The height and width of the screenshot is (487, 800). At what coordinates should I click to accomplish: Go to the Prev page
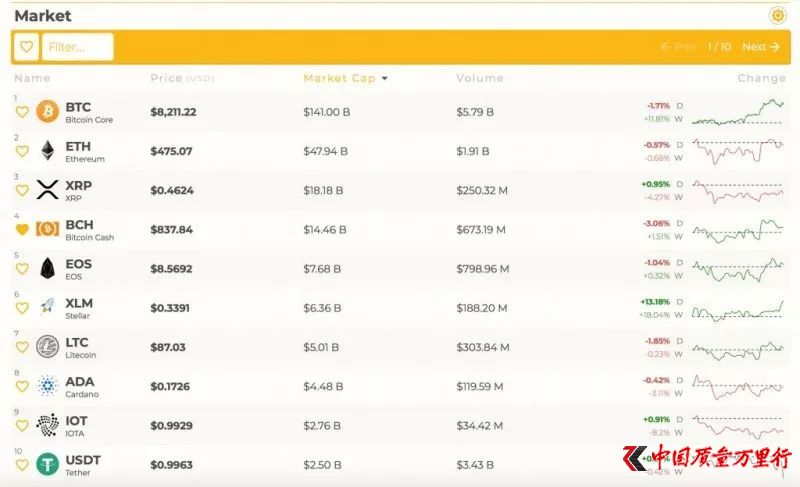point(678,47)
